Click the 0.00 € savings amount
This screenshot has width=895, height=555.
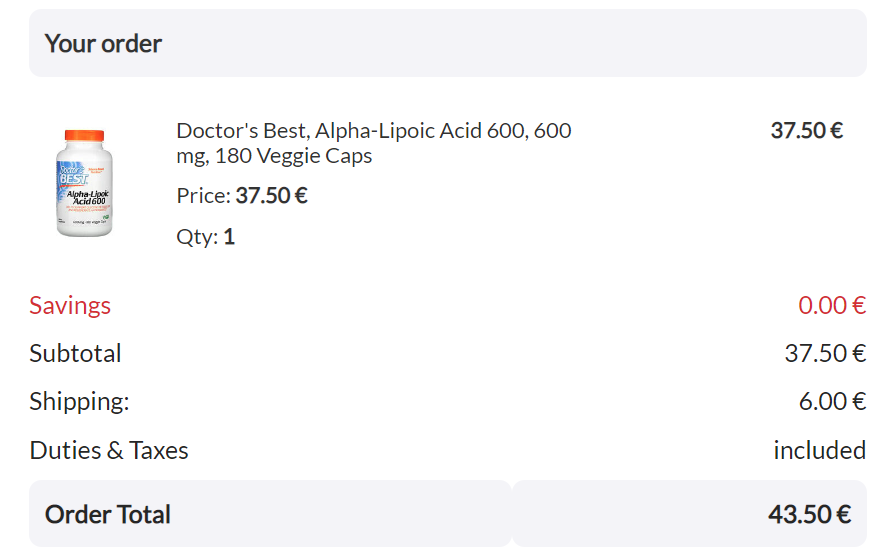coord(832,305)
